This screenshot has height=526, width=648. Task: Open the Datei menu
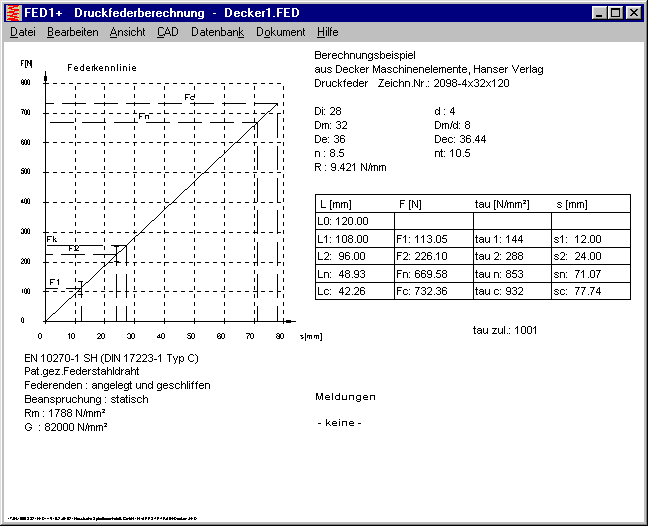22,32
